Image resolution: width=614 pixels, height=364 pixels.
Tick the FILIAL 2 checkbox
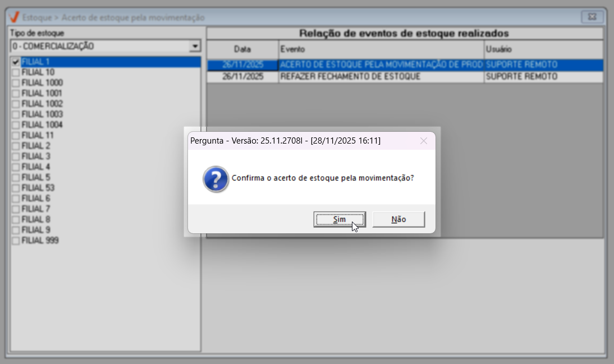coord(16,146)
